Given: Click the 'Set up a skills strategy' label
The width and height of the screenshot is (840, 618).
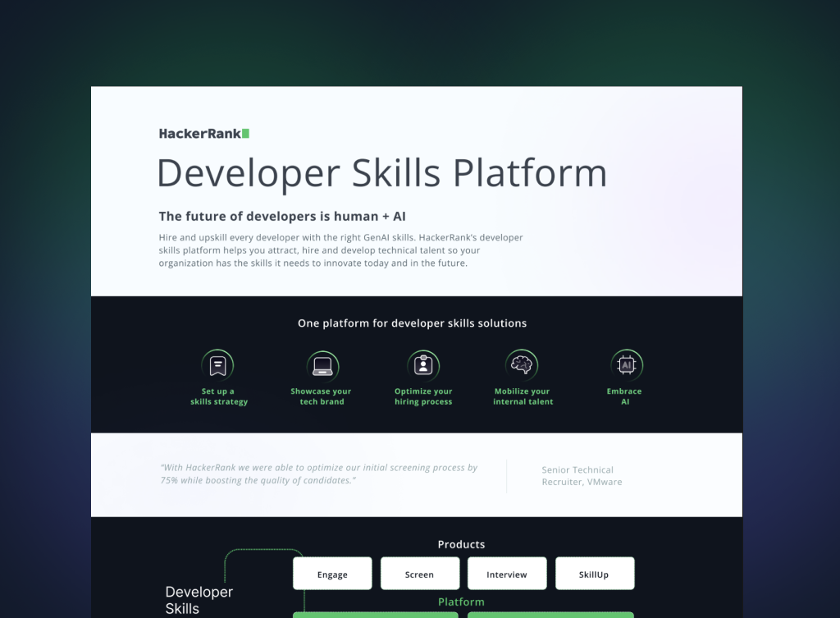Looking at the screenshot, I should click(218, 396).
